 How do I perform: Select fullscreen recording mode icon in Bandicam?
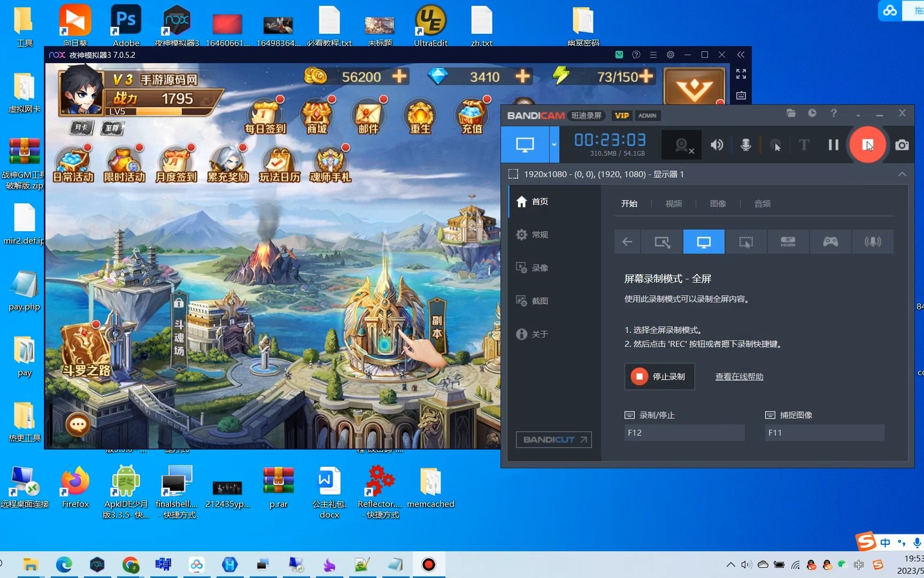(704, 242)
